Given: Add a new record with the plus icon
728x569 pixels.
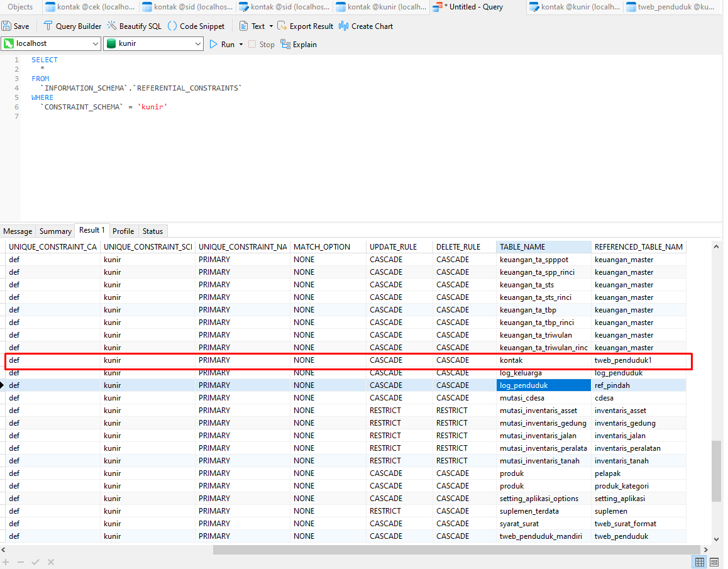Looking at the screenshot, I should [6, 562].
